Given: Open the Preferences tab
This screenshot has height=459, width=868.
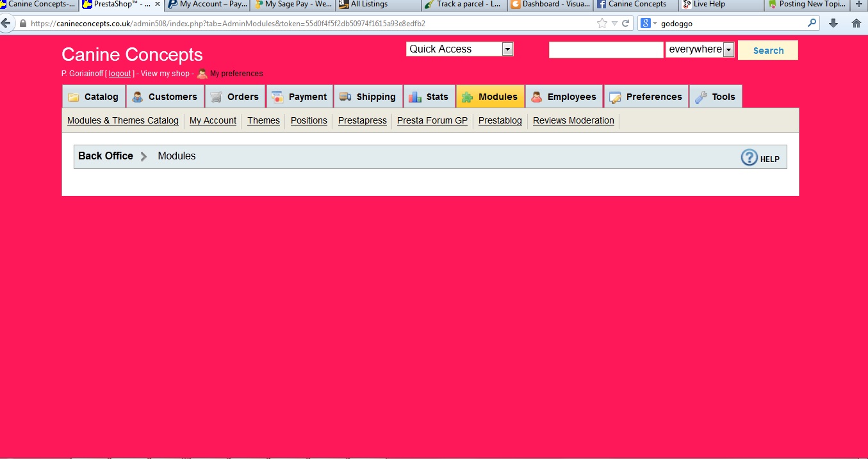Looking at the screenshot, I should pyautogui.click(x=646, y=97).
